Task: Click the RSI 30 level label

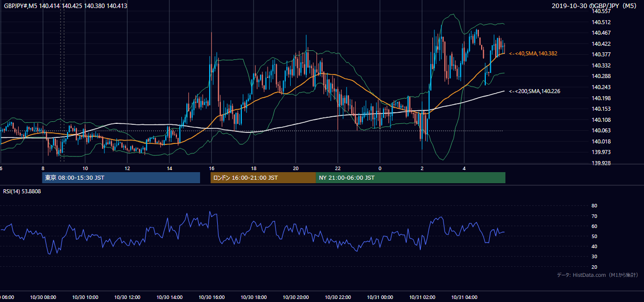Action: (594, 257)
